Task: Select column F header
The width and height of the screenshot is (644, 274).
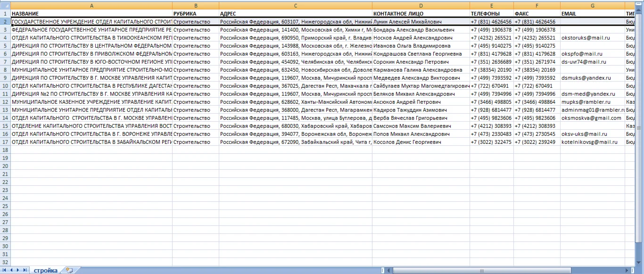Action: coord(537,6)
